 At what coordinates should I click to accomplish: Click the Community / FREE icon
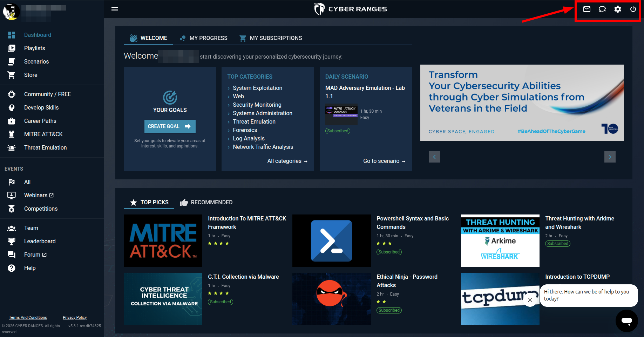(12, 94)
